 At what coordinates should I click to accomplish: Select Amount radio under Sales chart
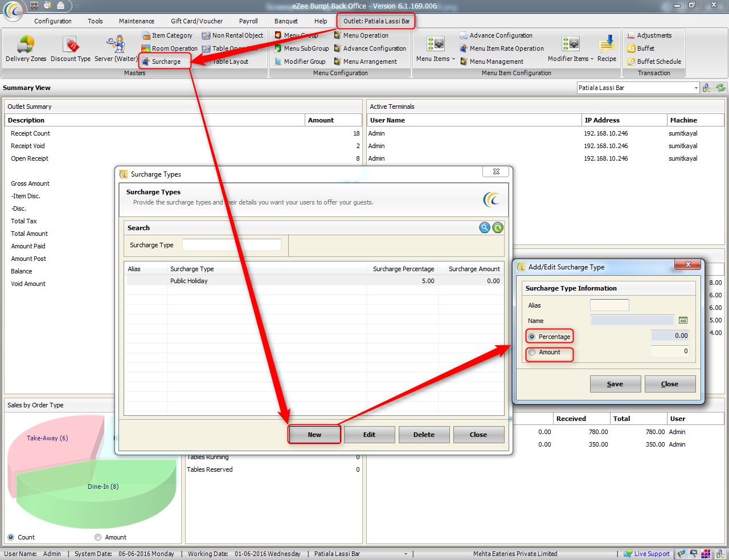tap(98, 537)
